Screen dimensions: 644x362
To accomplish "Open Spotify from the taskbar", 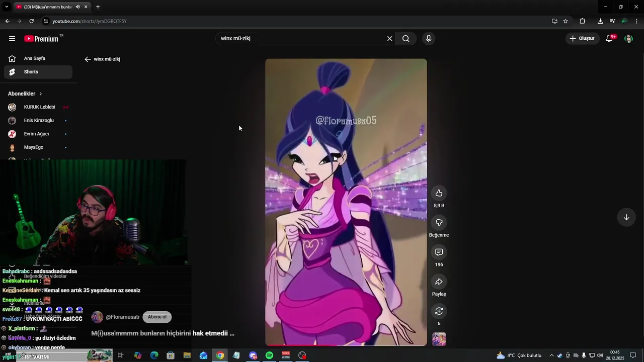I will 269,355.
